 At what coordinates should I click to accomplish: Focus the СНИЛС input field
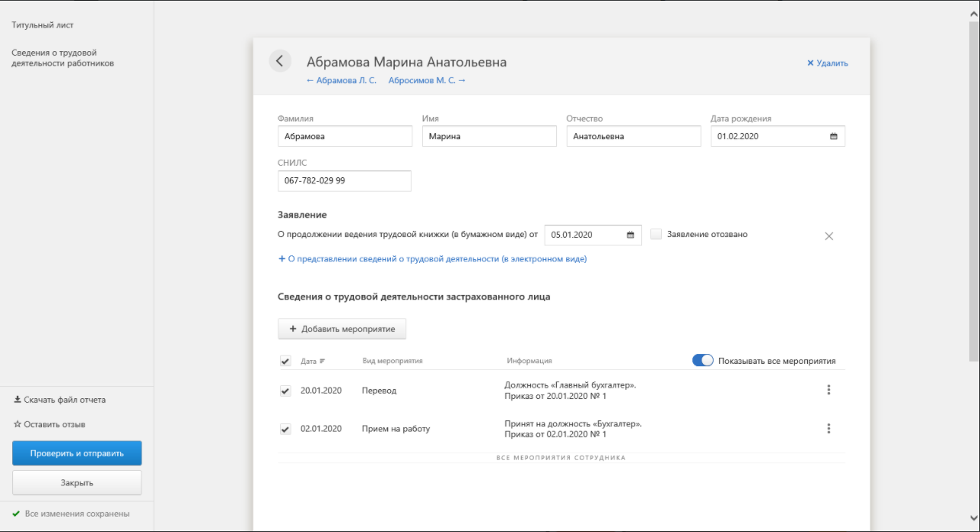344,181
